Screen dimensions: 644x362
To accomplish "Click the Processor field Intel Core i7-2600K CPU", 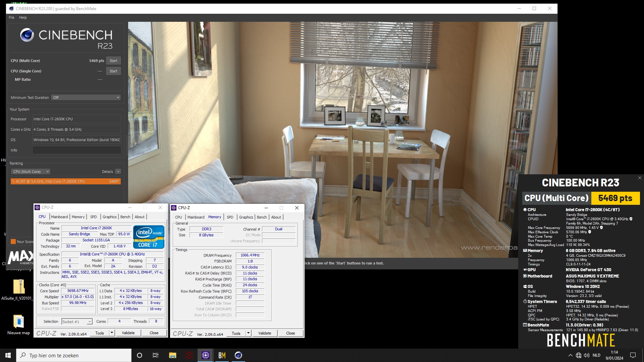I will click(76, 119).
